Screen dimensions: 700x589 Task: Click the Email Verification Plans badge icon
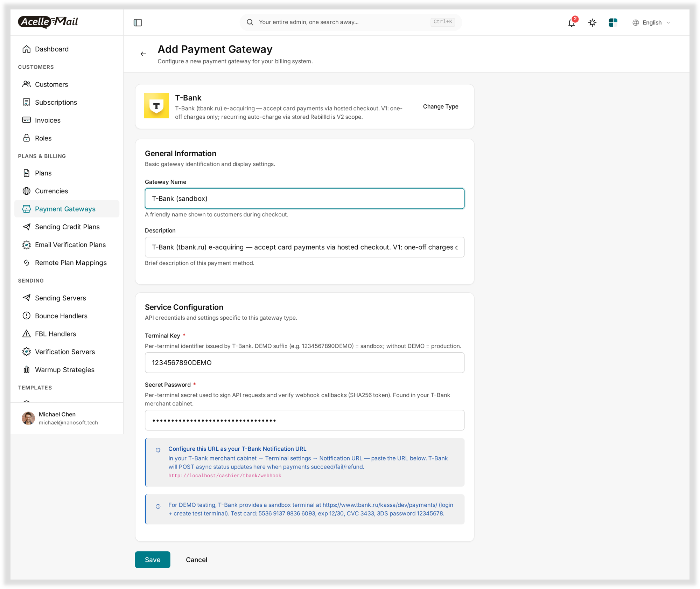[27, 245]
